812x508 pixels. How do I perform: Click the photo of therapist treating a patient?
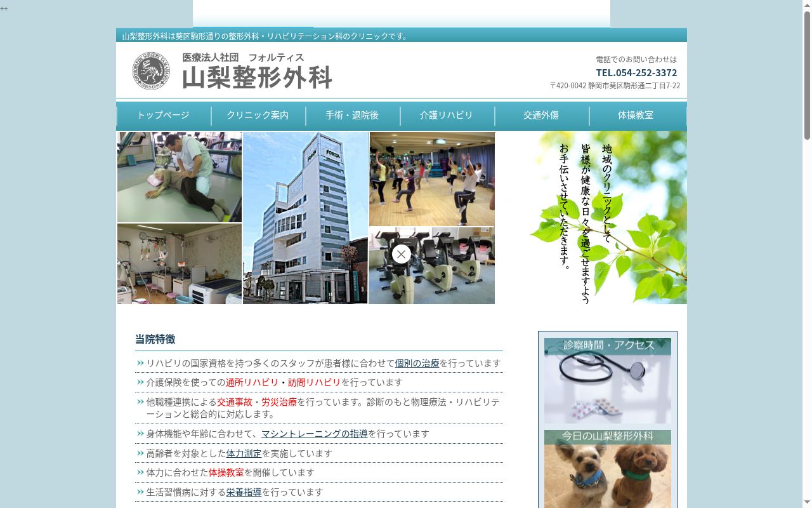click(x=180, y=177)
